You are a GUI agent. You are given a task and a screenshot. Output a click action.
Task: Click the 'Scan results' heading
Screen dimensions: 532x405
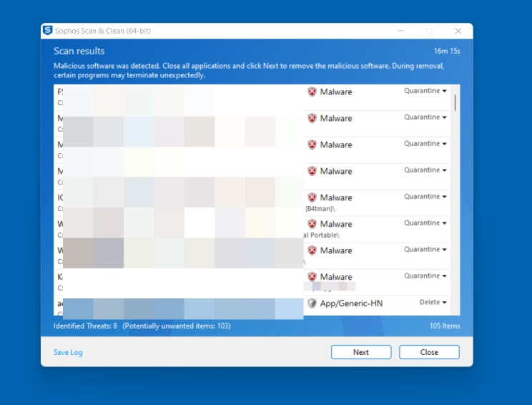coord(79,51)
